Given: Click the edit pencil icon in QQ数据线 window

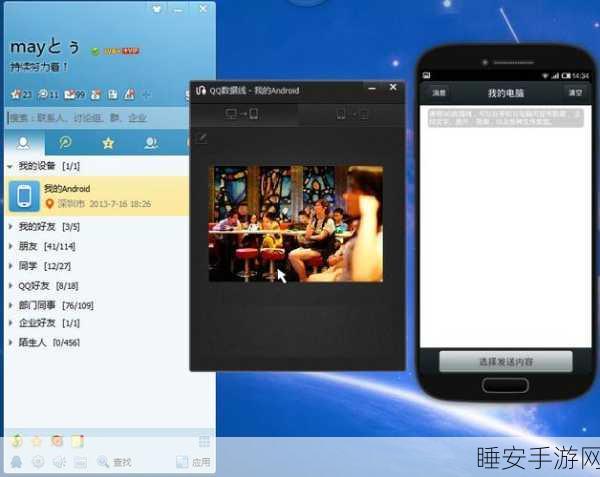Looking at the screenshot, I should pyautogui.click(x=201, y=138).
